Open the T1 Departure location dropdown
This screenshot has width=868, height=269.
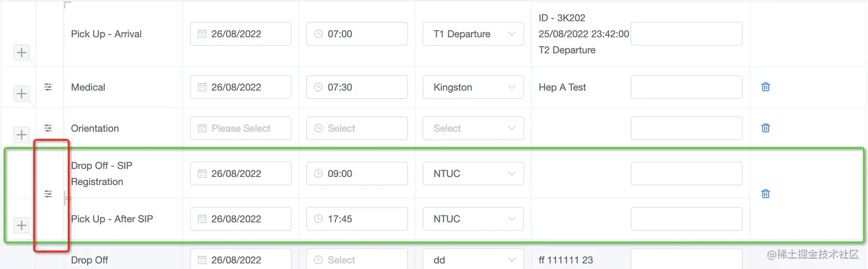point(473,34)
